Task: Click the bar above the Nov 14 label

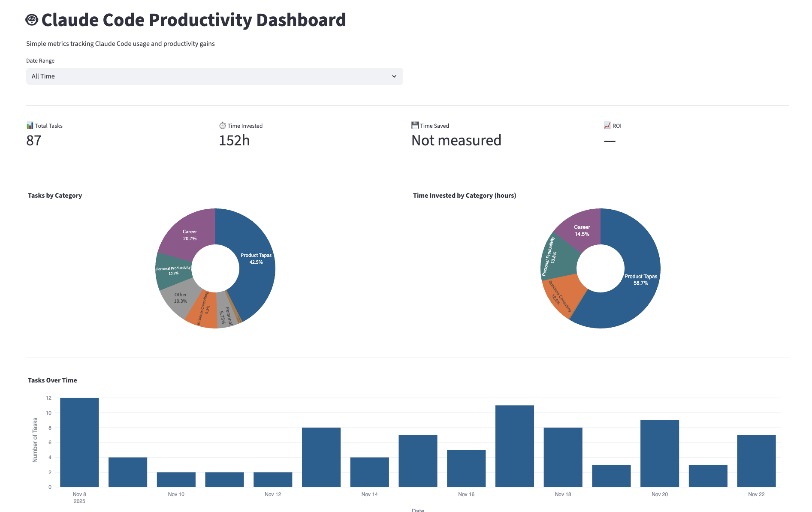Action: [x=370, y=472]
